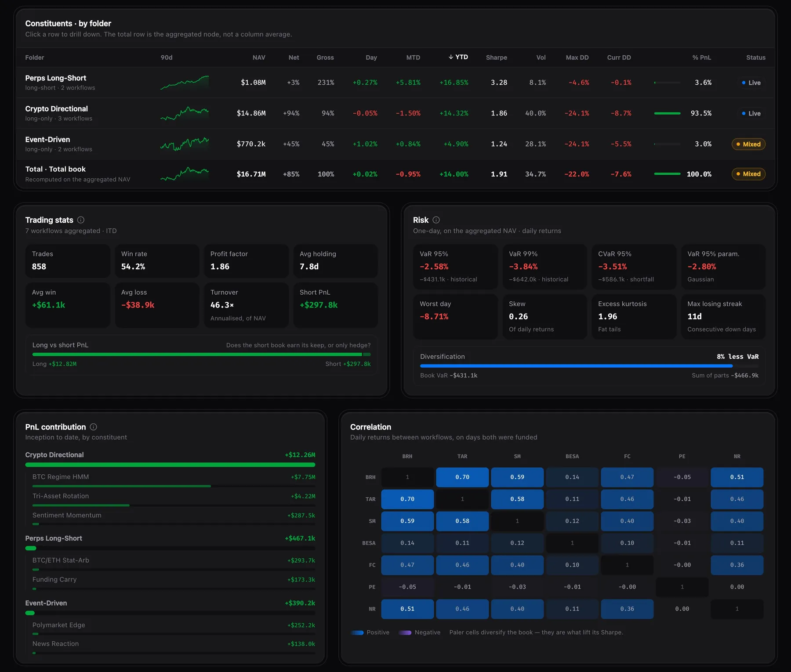Open the PnL contribution info icon
The image size is (791, 672).
coord(94,427)
